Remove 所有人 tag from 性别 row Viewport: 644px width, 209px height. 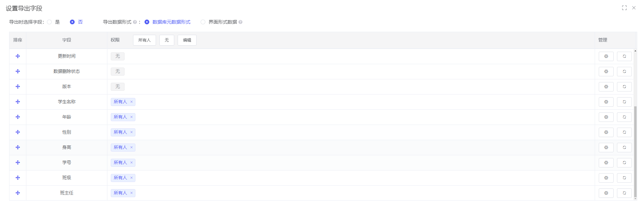pyautogui.click(x=131, y=132)
